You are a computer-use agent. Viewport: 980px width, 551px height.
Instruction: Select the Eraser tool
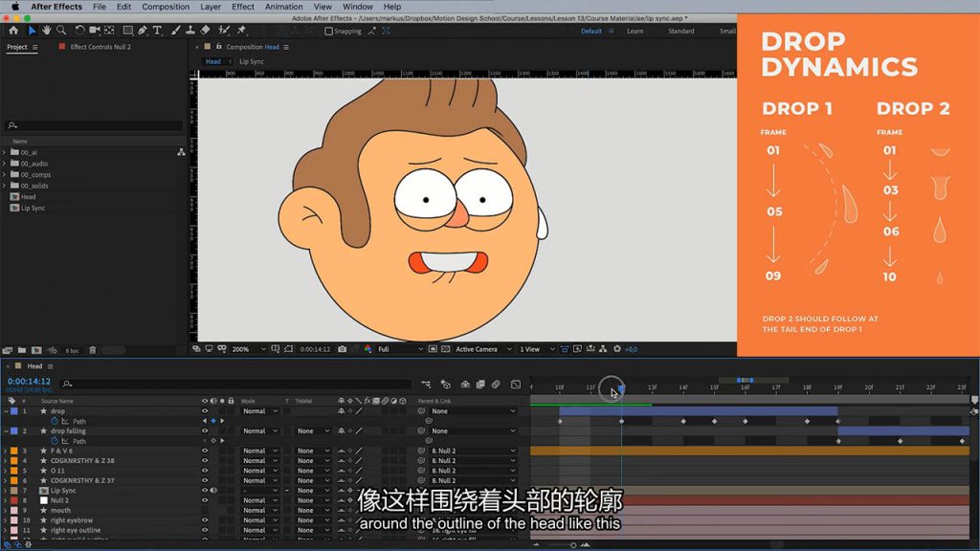point(205,30)
